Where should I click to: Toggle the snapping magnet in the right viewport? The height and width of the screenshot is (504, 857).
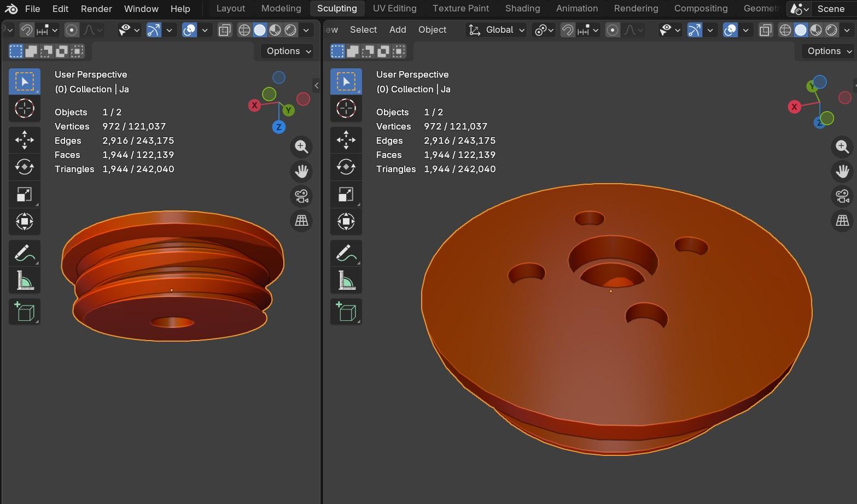point(567,30)
